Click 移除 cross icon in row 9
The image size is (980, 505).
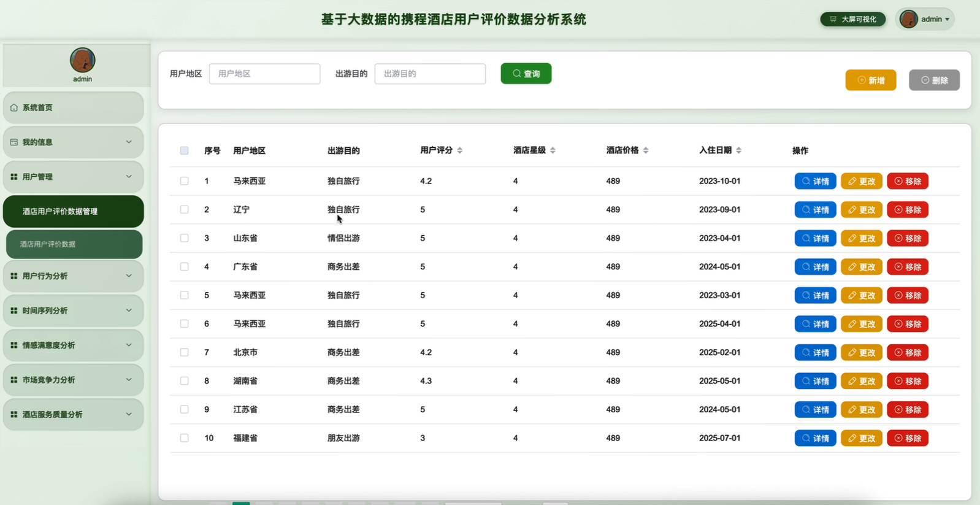pos(898,409)
